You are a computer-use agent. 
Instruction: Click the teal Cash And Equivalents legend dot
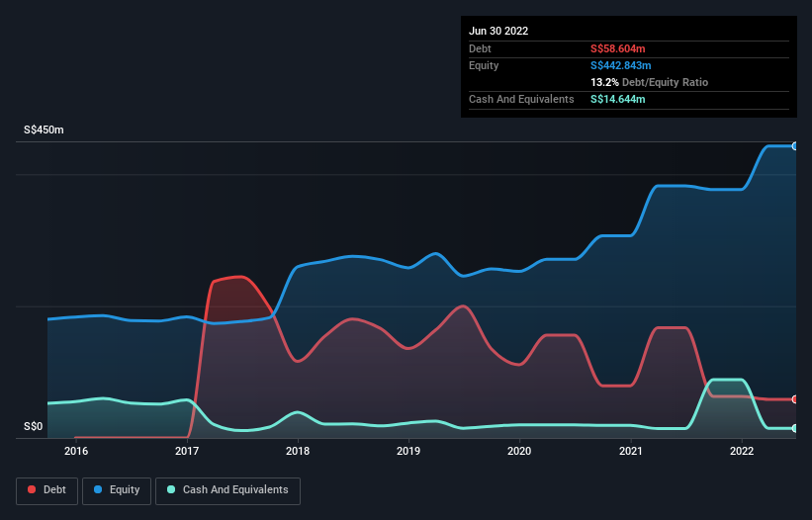point(171,489)
